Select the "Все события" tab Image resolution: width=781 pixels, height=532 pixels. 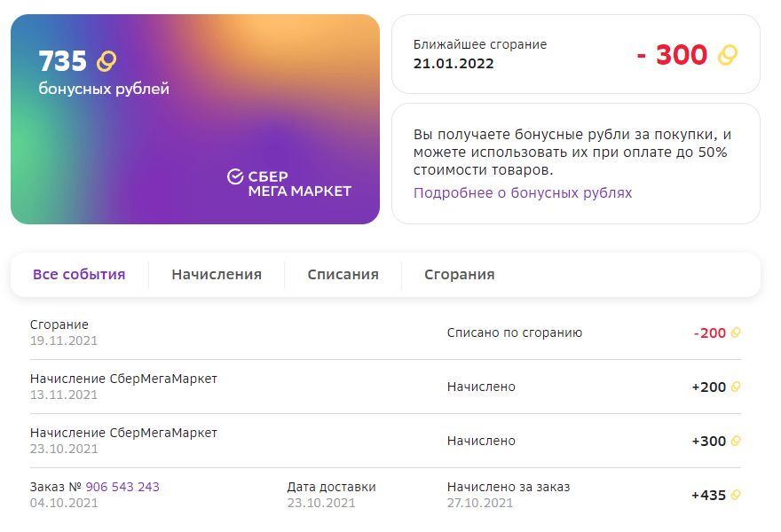[x=79, y=275]
